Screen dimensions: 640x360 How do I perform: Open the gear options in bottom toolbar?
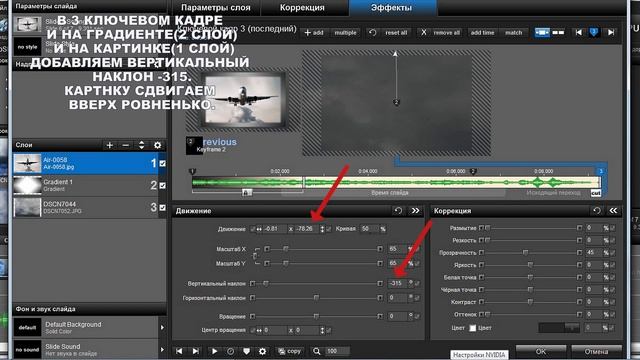click(x=262, y=351)
